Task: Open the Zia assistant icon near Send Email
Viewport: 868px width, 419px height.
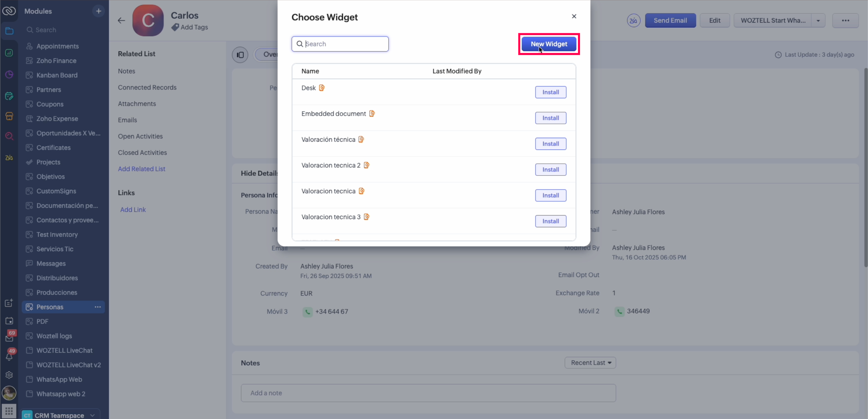Action: click(x=633, y=20)
